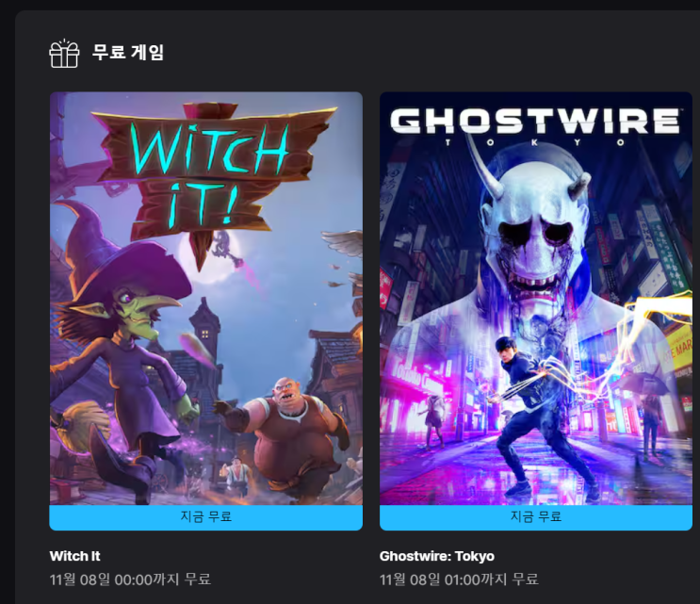
Task: Click the GHOSTWIRE logo text on cover
Action: 535,121
